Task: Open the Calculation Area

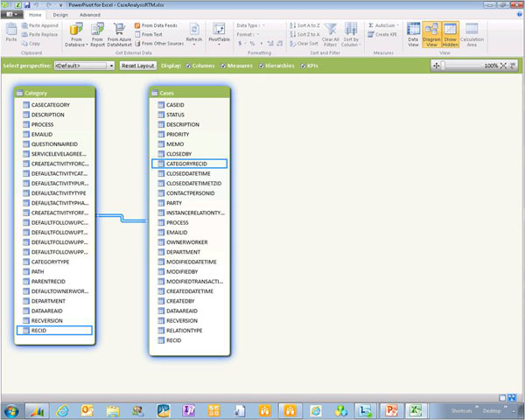Action: 472,34
